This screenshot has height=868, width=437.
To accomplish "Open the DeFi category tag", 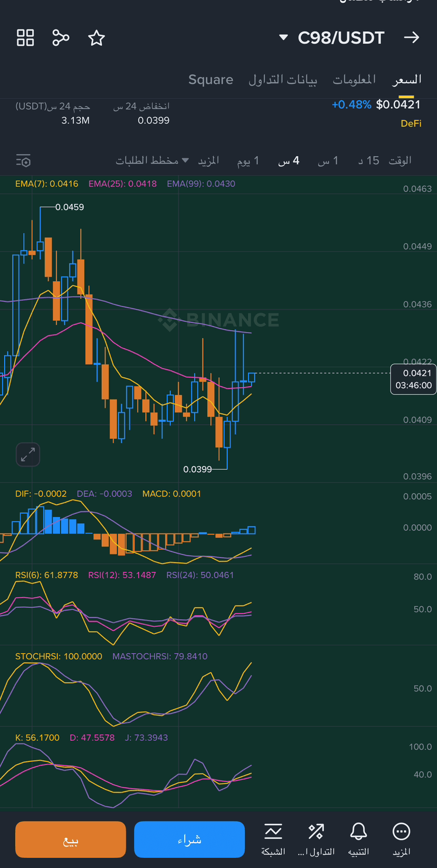I will pyautogui.click(x=411, y=123).
